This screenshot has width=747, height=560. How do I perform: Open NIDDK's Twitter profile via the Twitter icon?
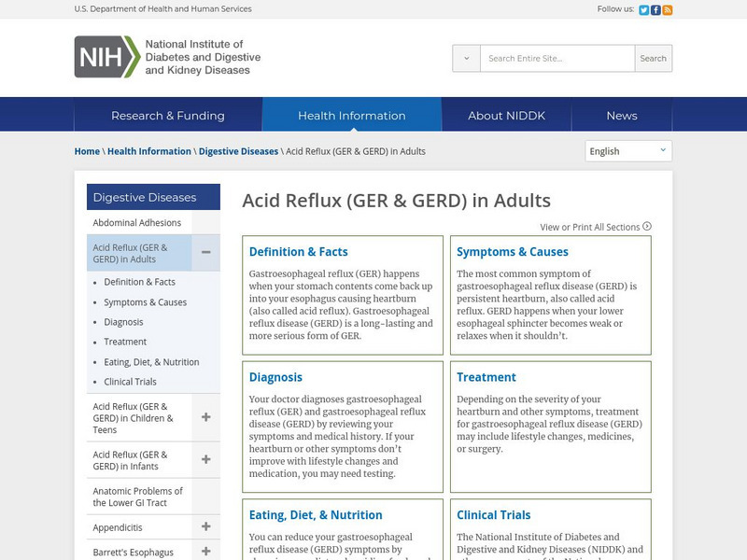643,9
